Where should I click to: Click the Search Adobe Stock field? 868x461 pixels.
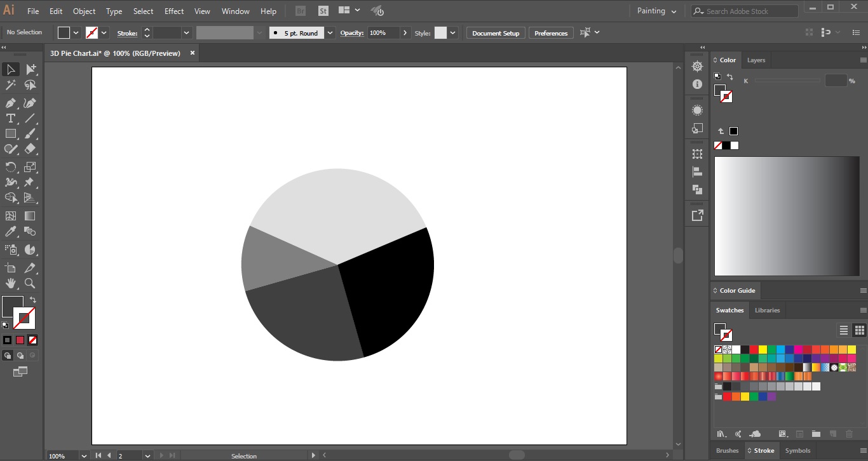(748, 11)
